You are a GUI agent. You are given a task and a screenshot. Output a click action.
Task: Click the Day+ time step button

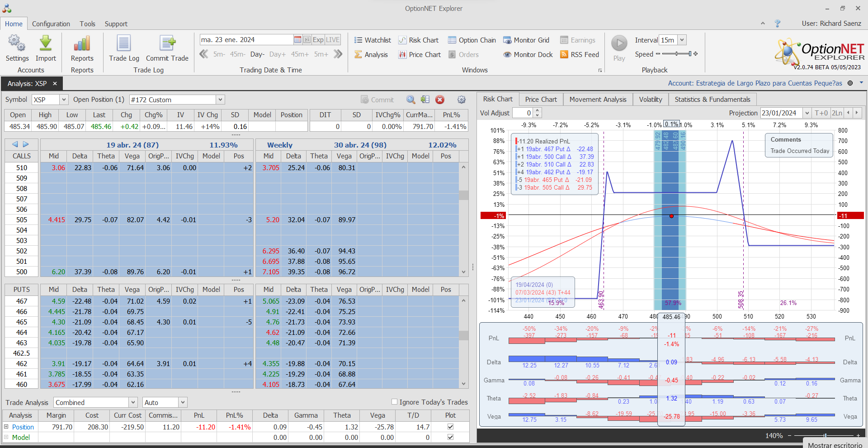(277, 54)
